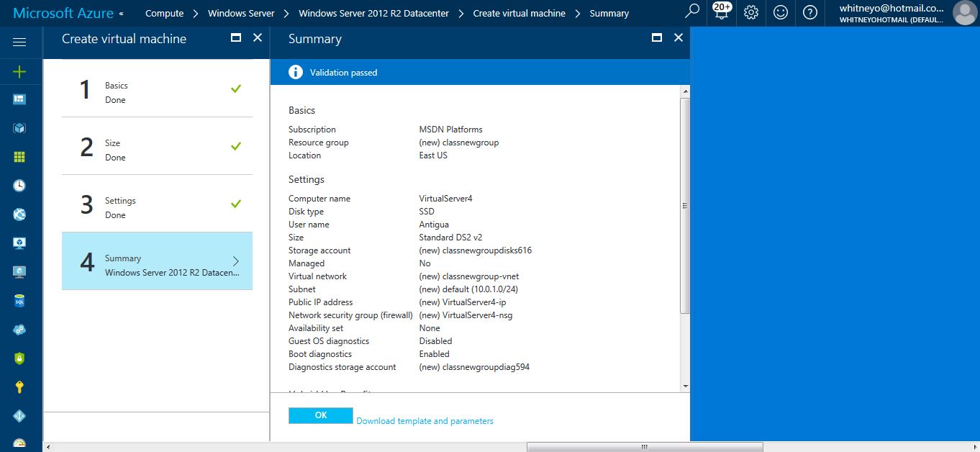Open Resource groups cube icon in sidebar

[19, 128]
